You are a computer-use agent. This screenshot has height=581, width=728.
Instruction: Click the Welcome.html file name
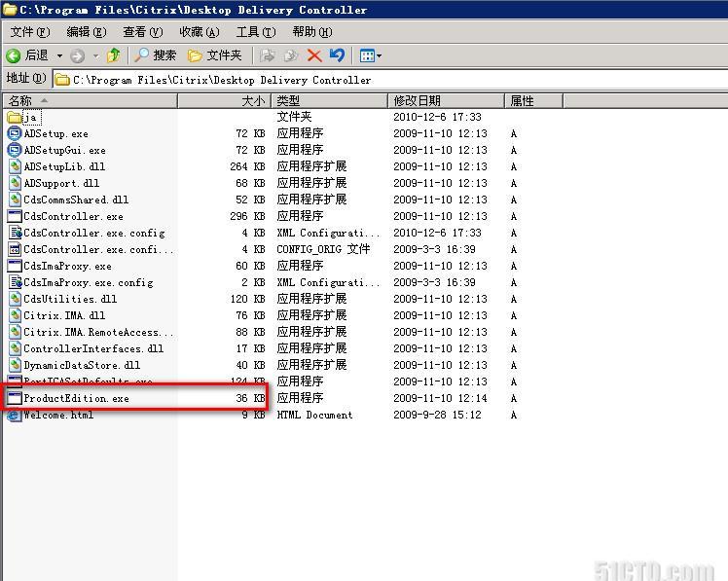tap(58, 415)
